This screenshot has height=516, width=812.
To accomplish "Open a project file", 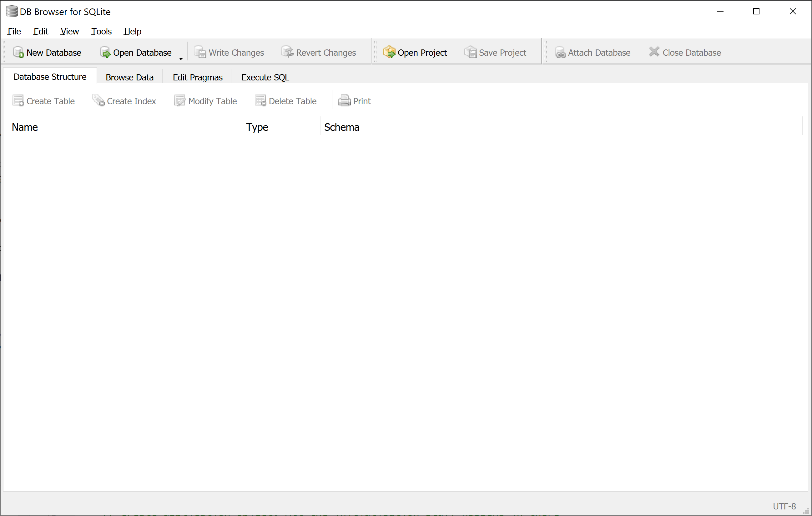I will tap(415, 52).
